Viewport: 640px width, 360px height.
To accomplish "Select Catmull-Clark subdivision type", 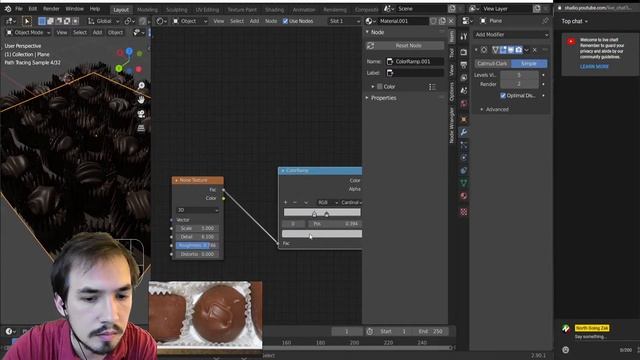I will (493, 64).
